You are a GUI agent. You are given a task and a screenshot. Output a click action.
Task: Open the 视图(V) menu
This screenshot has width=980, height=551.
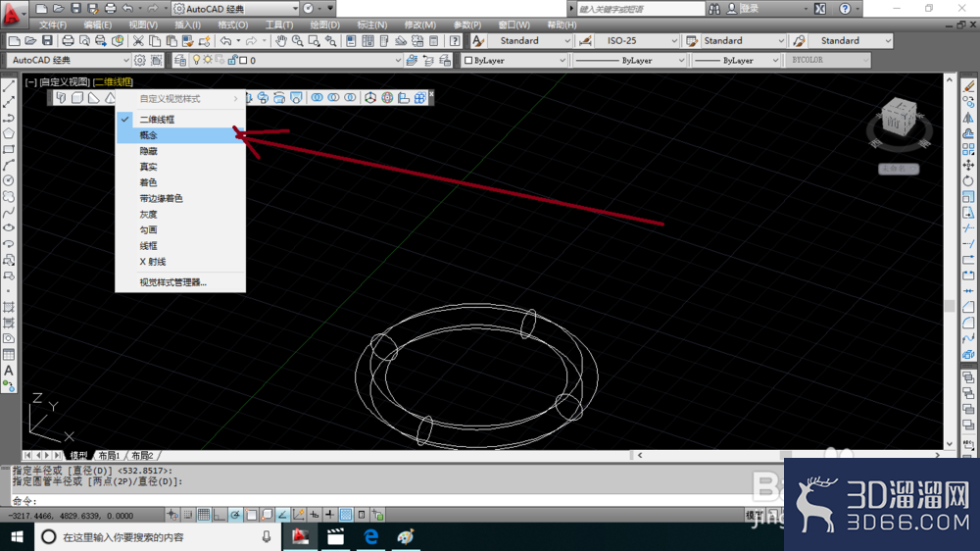coord(142,25)
